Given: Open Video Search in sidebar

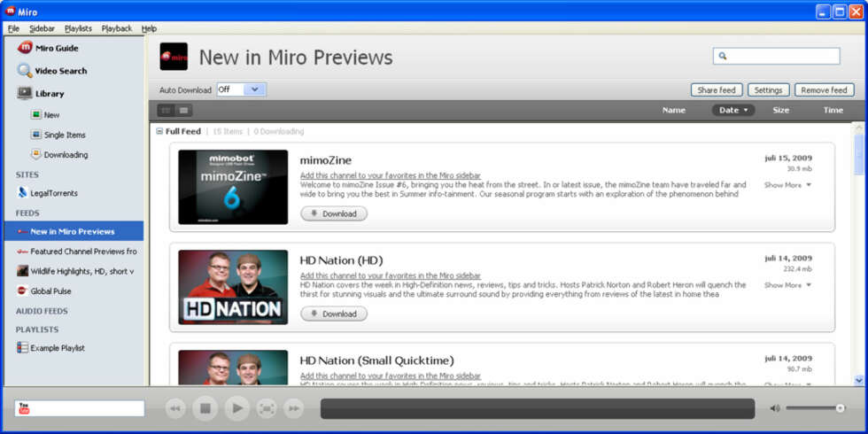Looking at the screenshot, I should (x=52, y=71).
